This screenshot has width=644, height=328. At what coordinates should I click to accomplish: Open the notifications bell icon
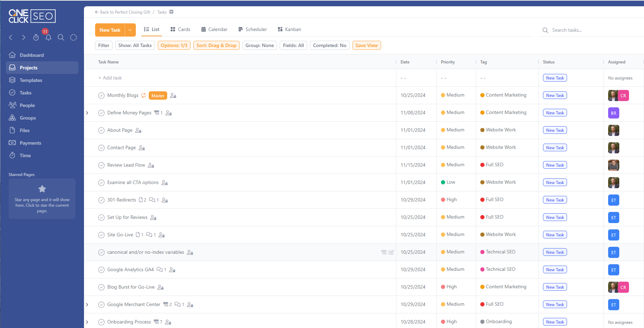pyautogui.click(x=48, y=38)
